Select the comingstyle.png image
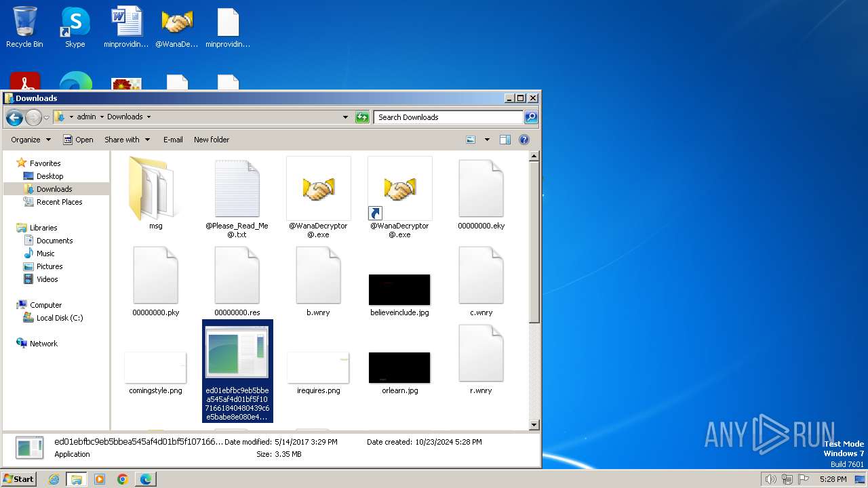 tap(155, 373)
